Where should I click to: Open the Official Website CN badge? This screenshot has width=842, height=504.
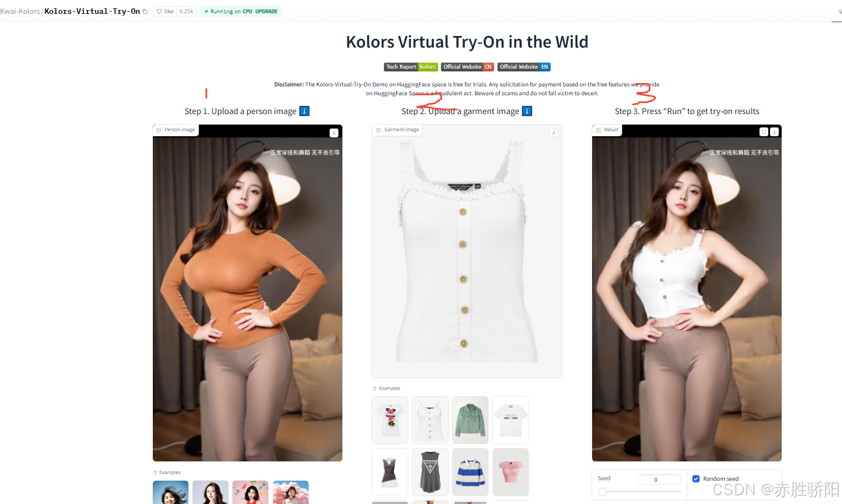pos(467,67)
